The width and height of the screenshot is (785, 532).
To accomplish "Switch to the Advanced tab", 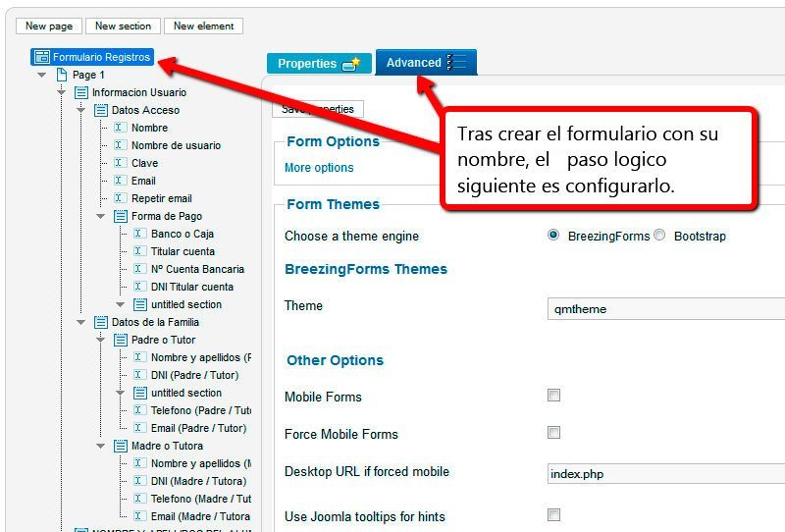I will coord(426,63).
